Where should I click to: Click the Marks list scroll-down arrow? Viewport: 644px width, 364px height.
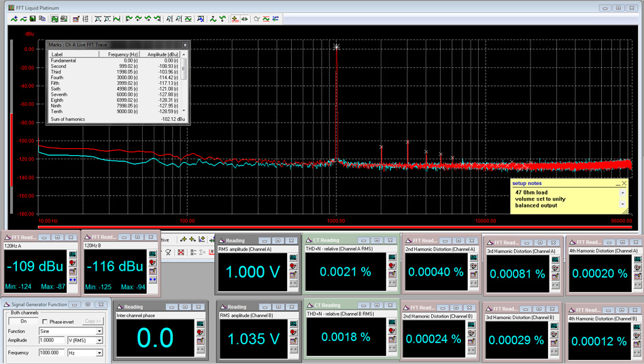tap(184, 110)
